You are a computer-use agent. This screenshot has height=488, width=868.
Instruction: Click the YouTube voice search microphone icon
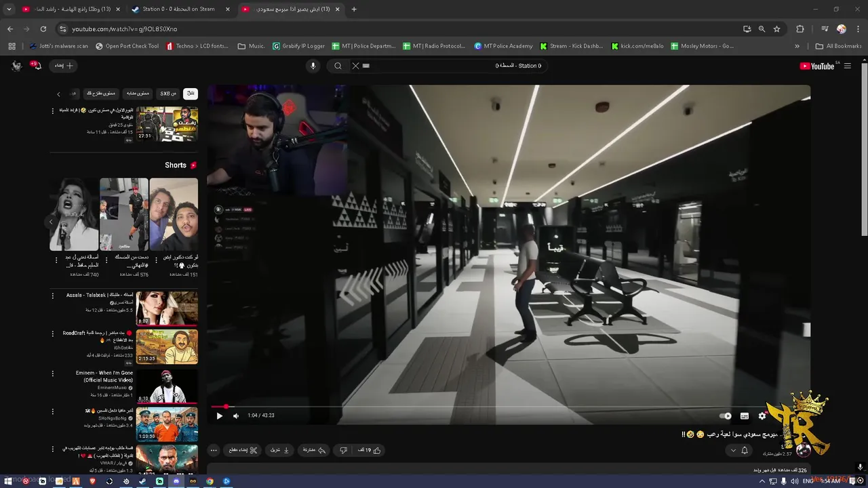(x=313, y=66)
